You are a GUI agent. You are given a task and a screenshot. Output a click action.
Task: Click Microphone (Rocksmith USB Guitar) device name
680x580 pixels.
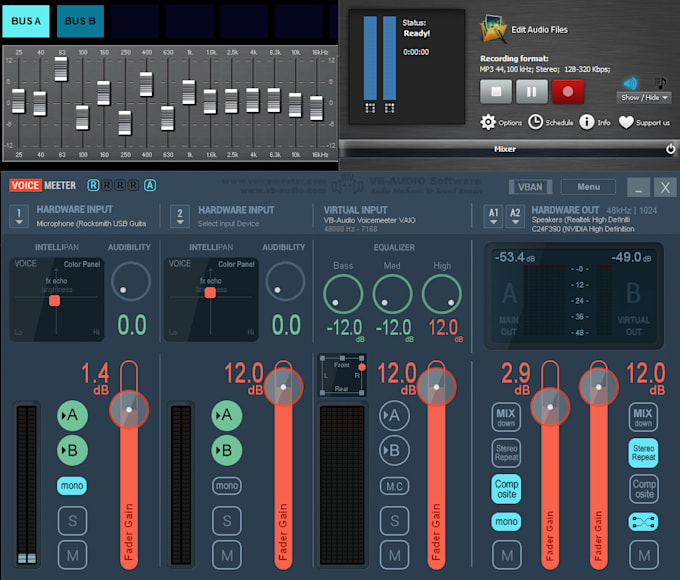[91, 224]
